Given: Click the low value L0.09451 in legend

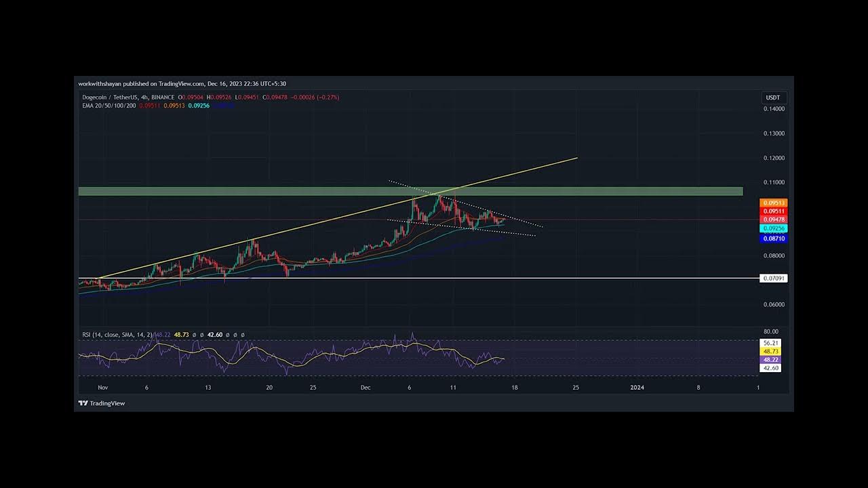Looking at the screenshot, I should click(x=248, y=98).
